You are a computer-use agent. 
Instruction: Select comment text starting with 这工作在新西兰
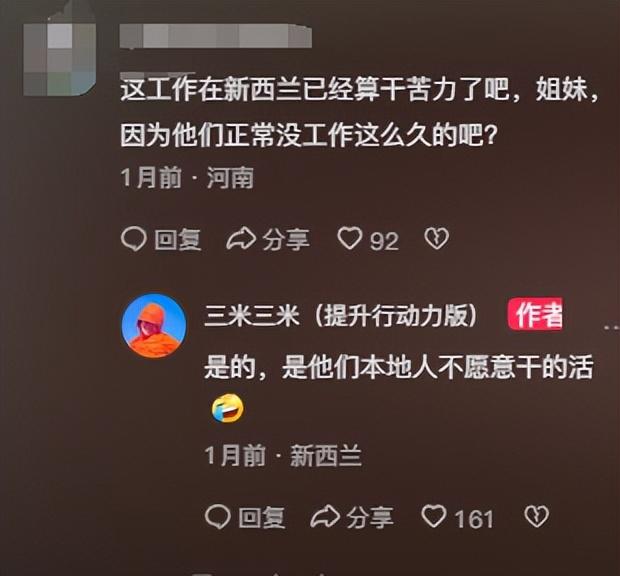[360, 113]
